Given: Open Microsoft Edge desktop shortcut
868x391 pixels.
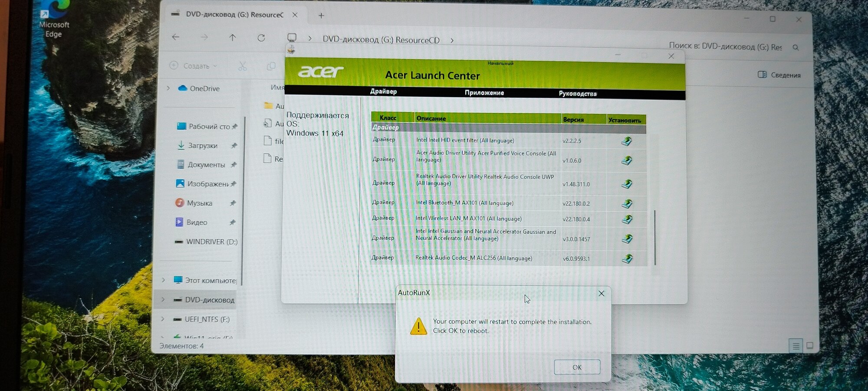Looking at the screenshot, I should click(x=54, y=20).
